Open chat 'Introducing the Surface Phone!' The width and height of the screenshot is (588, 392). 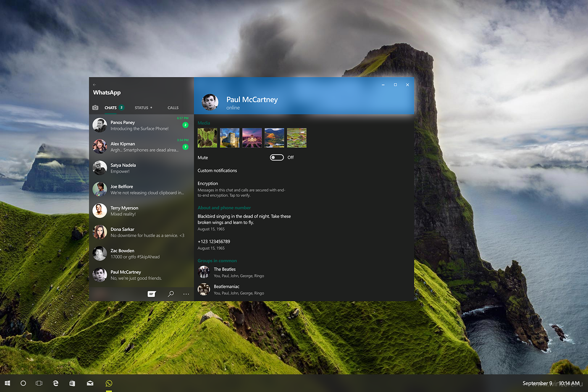[x=141, y=125]
